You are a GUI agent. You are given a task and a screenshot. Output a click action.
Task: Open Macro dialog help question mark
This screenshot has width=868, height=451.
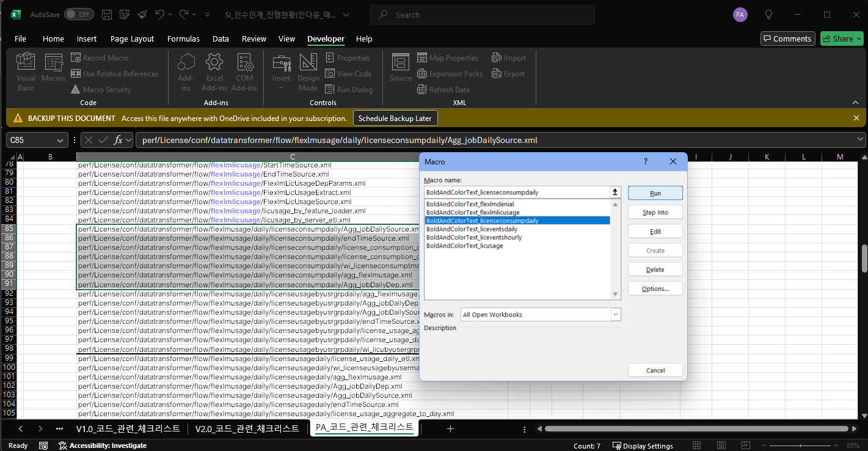coord(646,161)
